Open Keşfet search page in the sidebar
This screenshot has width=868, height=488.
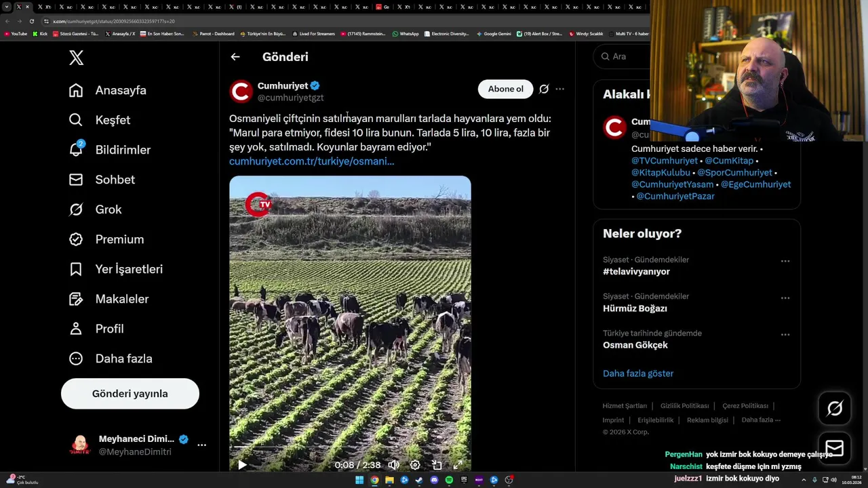tap(100, 120)
